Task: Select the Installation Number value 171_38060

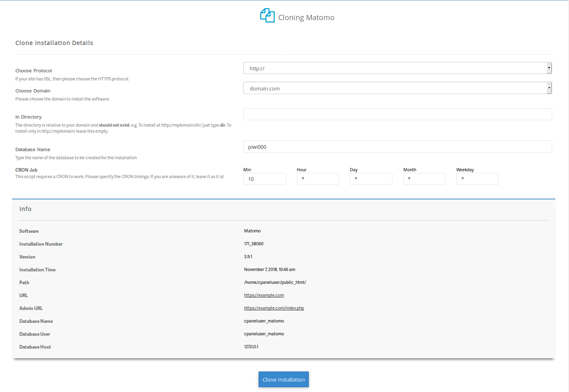Action: (x=254, y=244)
